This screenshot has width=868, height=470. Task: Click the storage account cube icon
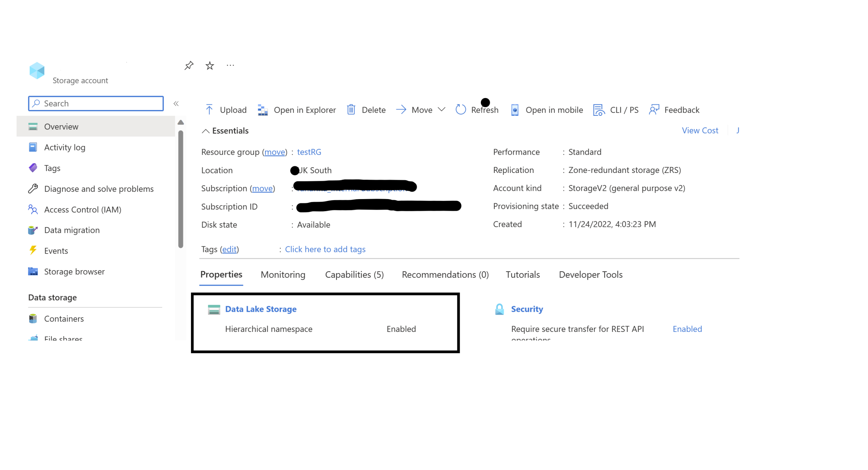pos(37,71)
